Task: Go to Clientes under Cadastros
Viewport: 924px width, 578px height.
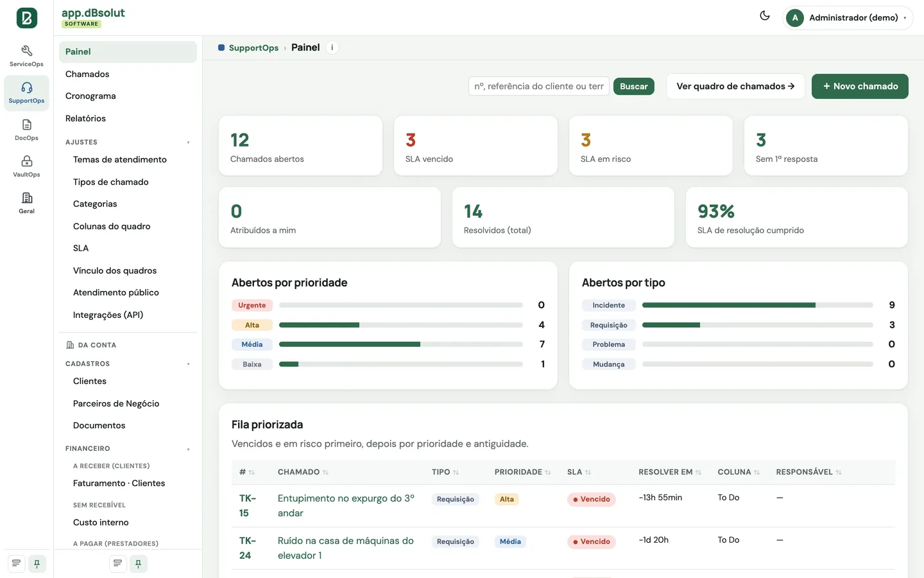Action: pos(132,381)
